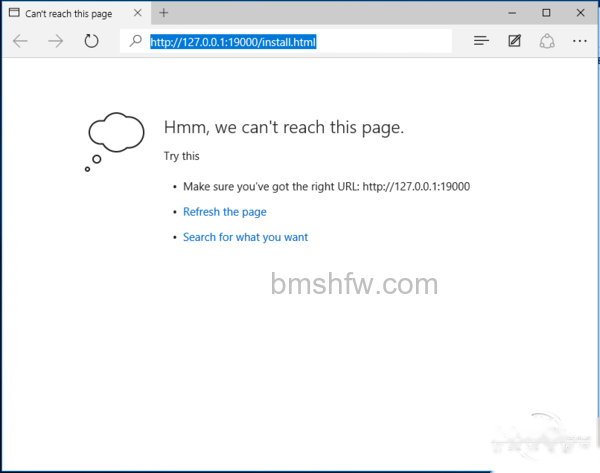This screenshot has width=600, height=473.
Task: Click the highlighted install.html URL field
Action: click(x=286, y=41)
